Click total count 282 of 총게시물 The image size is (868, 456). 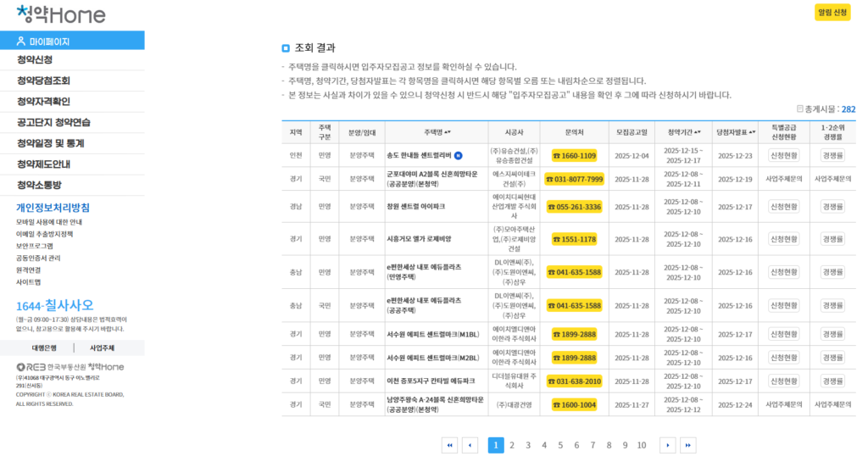848,109
